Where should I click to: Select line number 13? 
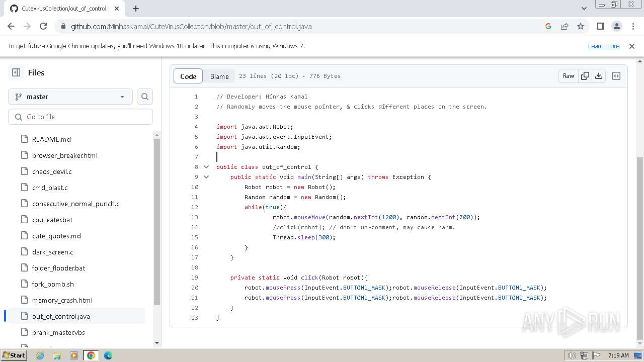coord(195,217)
